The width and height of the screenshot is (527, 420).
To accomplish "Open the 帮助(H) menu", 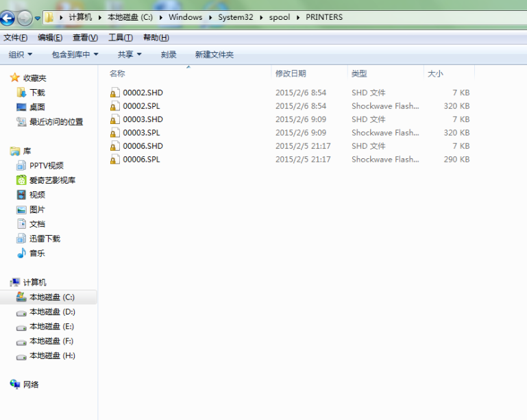I will [156, 38].
